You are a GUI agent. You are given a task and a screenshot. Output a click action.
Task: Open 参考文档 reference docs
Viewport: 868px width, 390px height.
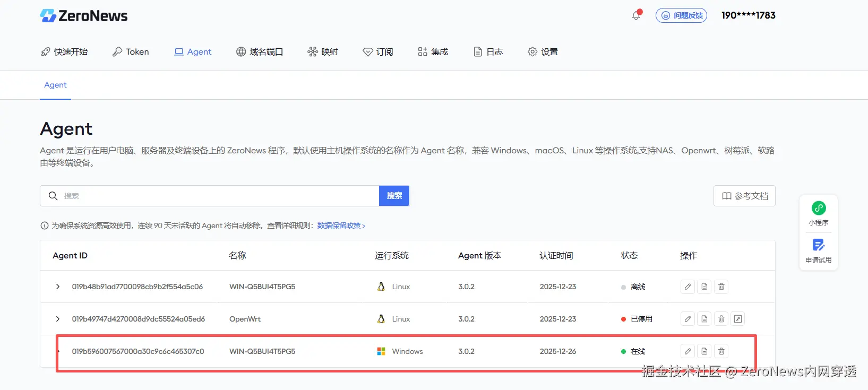pos(744,196)
